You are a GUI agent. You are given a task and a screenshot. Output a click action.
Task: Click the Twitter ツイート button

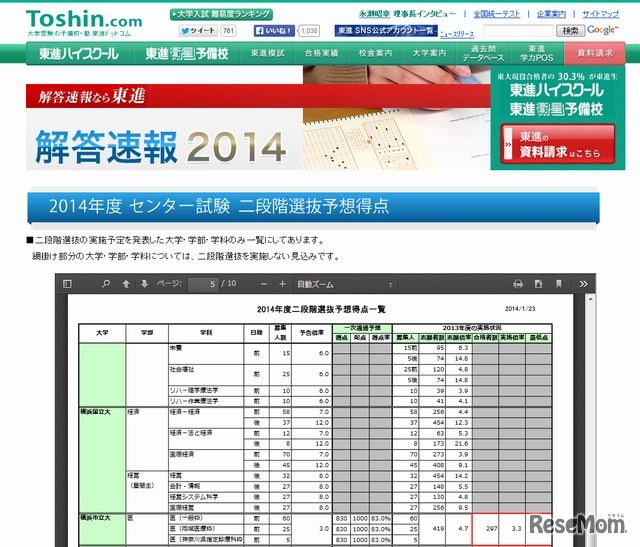coord(198,31)
